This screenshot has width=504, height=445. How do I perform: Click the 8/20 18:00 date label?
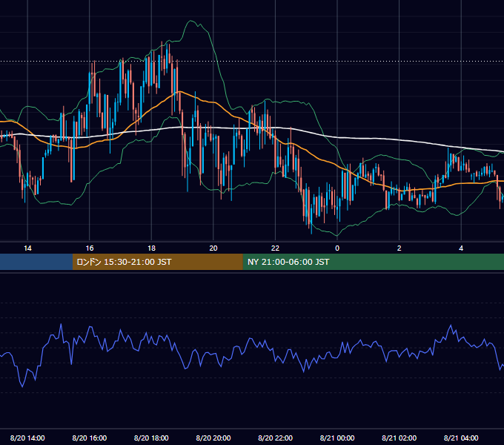pyautogui.click(x=151, y=438)
